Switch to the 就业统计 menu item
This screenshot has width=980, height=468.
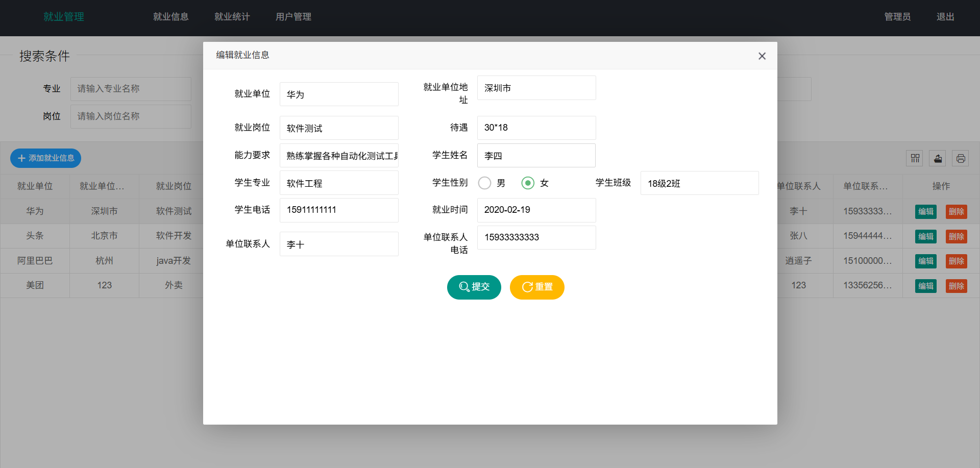(232, 16)
